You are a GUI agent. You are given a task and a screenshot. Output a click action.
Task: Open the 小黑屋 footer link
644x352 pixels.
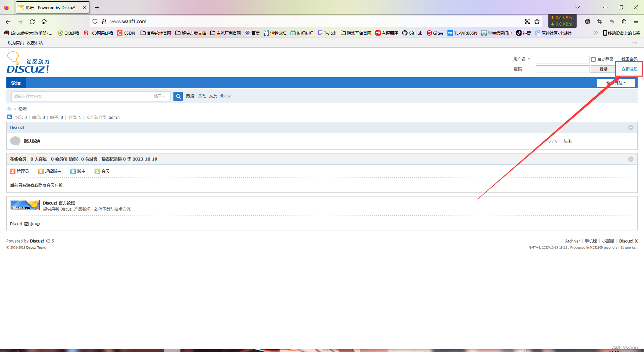[x=608, y=241]
